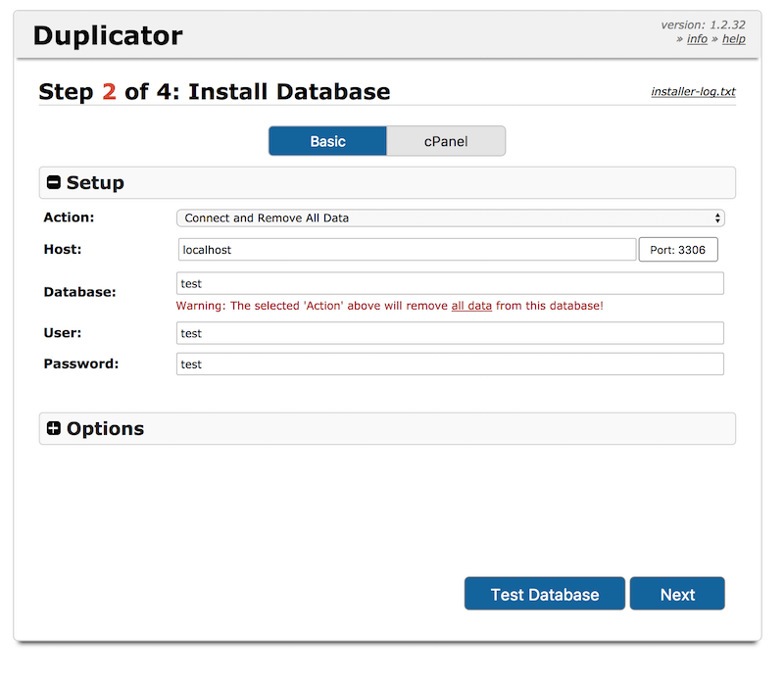
Task: Open the installer-log.txt link
Action: (693, 91)
